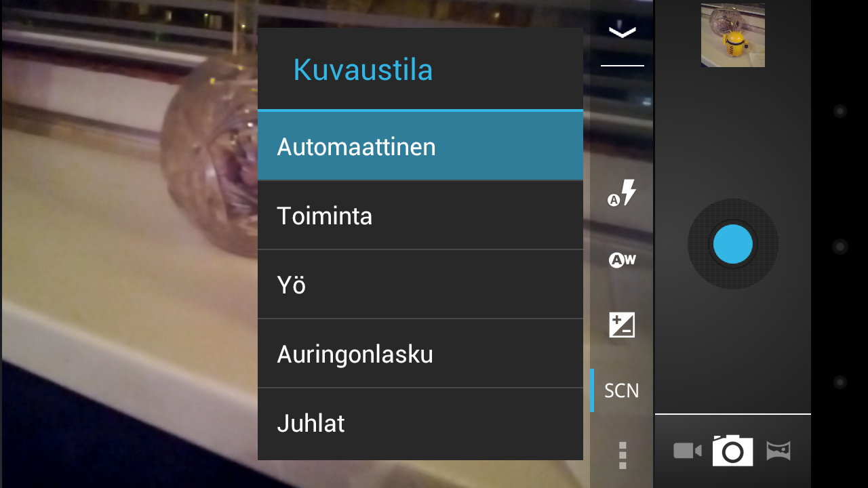Tap the SCN scene mode button
868x488 pixels.
[x=622, y=390]
